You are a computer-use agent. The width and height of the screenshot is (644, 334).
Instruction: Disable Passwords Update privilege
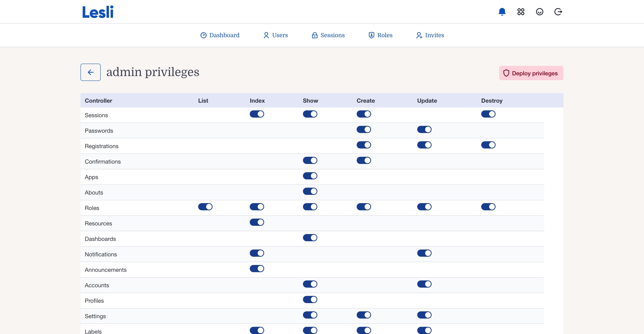click(x=424, y=130)
